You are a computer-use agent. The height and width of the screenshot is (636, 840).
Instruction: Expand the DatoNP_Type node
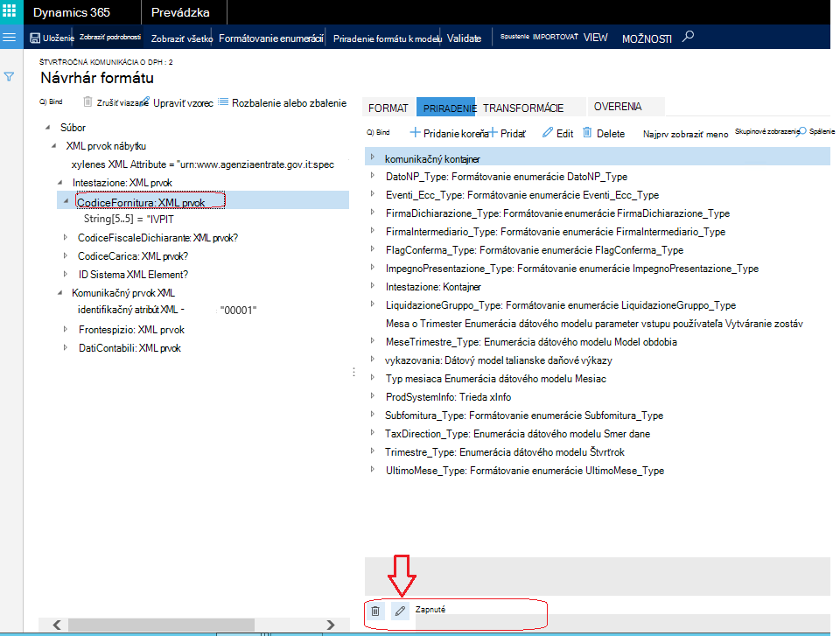click(373, 176)
